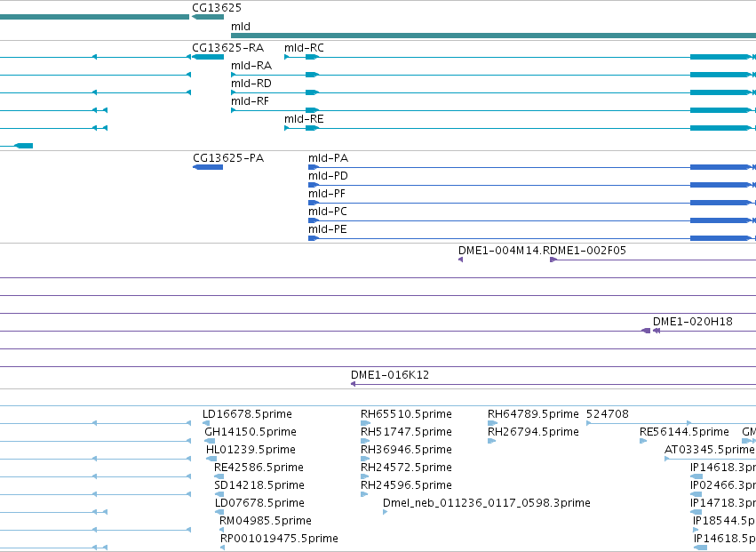Select the mld-RD transcript label

coord(251,84)
